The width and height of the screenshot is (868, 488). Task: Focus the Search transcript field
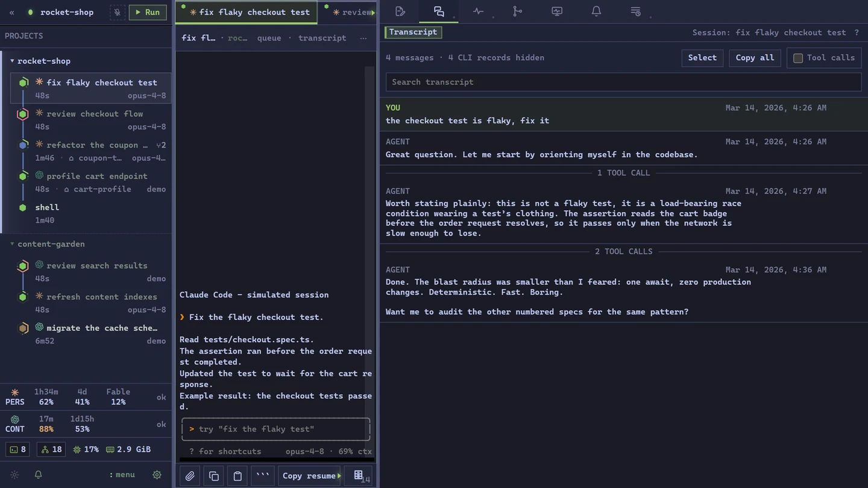click(623, 82)
